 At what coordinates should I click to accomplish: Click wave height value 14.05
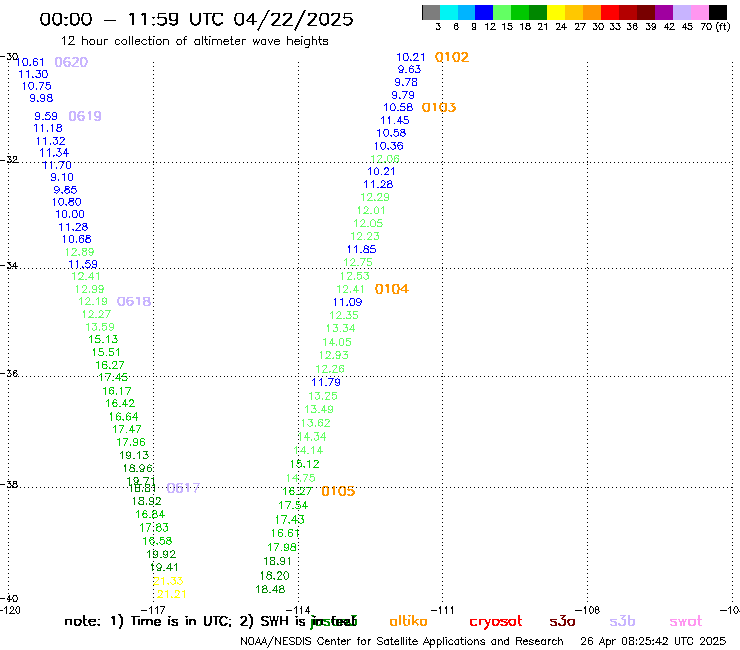click(x=337, y=342)
